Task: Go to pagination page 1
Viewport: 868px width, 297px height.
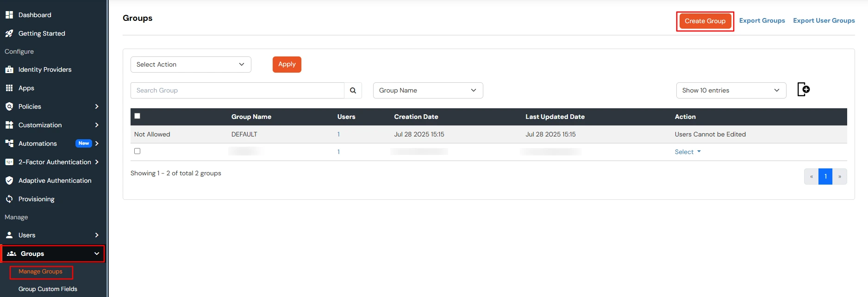Action: click(x=825, y=176)
